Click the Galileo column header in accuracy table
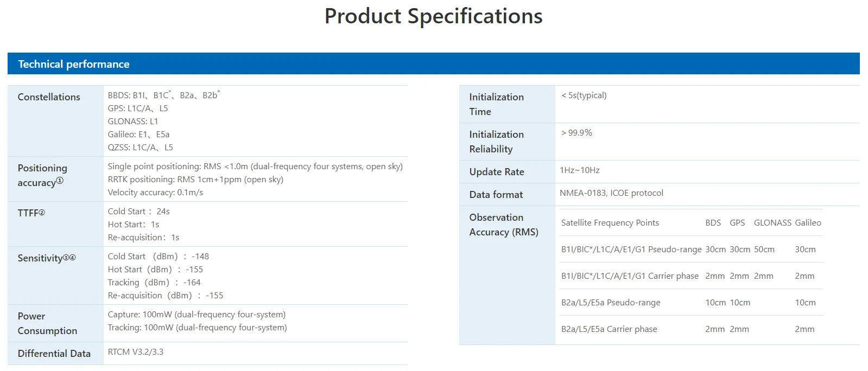This screenshot has height=371, width=868. (808, 223)
